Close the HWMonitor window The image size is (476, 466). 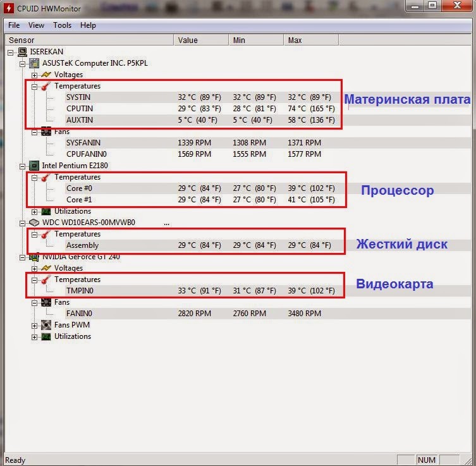pos(457,6)
